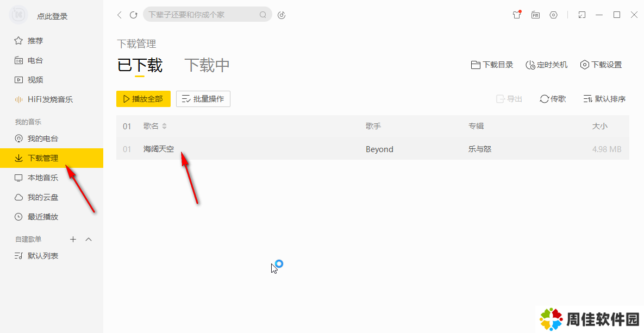Open the settings gear icon in title bar
The width and height of the screenshot is (644, 333).
coord(553,15)
